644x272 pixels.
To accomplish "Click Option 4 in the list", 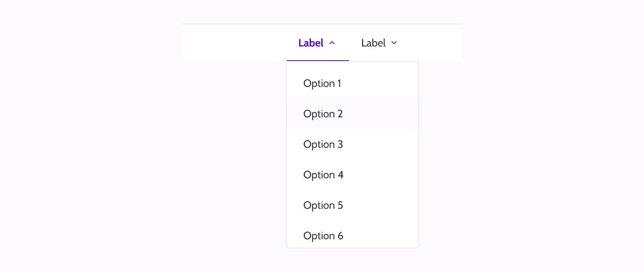I will click(323, 175).
